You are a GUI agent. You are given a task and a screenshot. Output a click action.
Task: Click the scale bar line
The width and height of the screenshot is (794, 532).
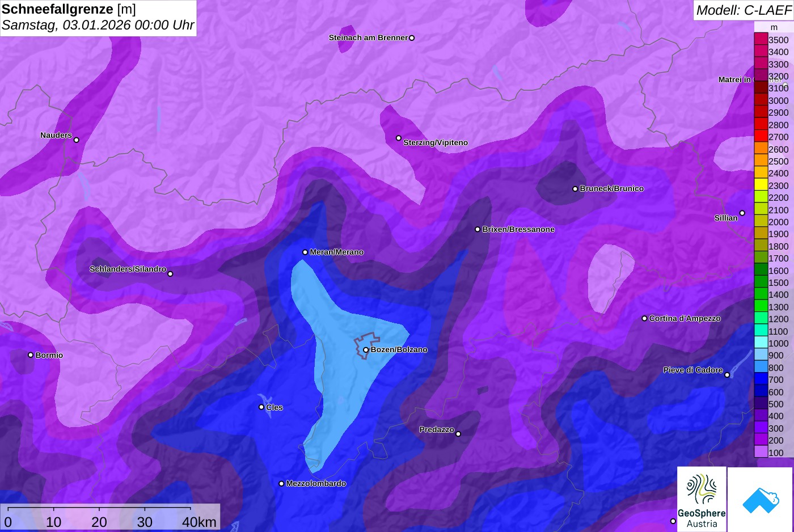99,508
